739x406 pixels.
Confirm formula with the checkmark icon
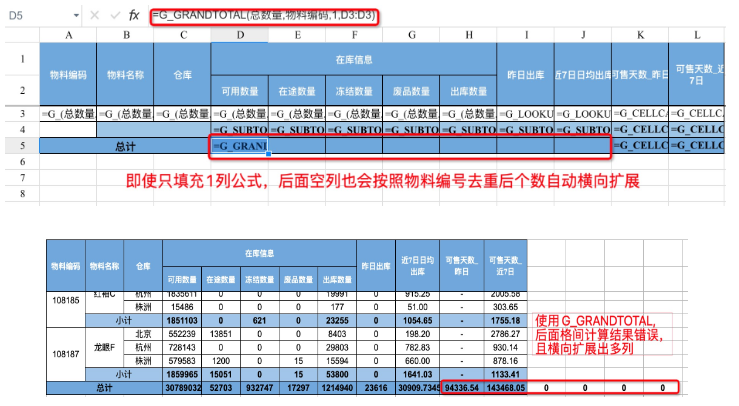pyautogui.click(x=115, y=16)
